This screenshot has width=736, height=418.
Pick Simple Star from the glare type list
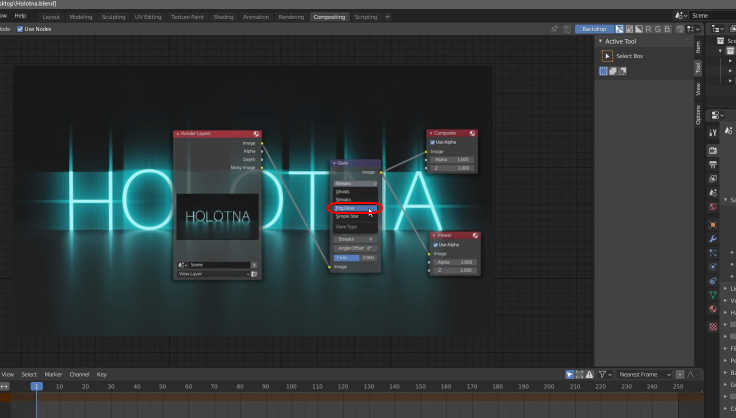click(x=355, y=216)
